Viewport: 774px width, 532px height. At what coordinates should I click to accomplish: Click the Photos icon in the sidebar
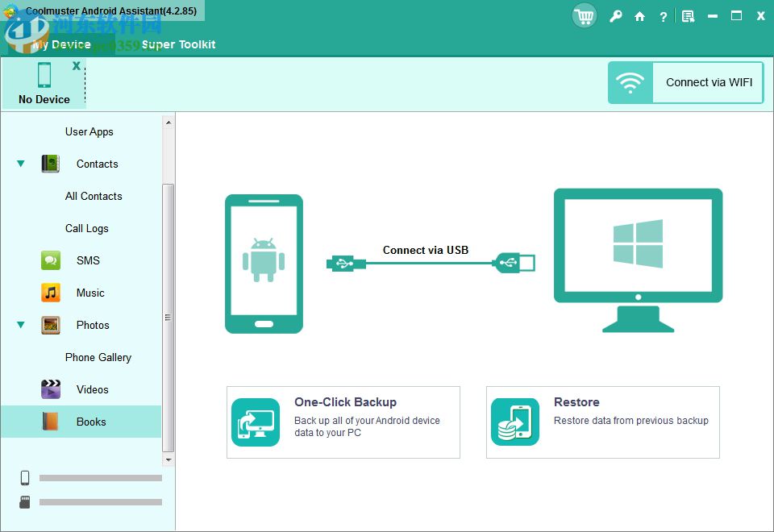click(50, 325)
